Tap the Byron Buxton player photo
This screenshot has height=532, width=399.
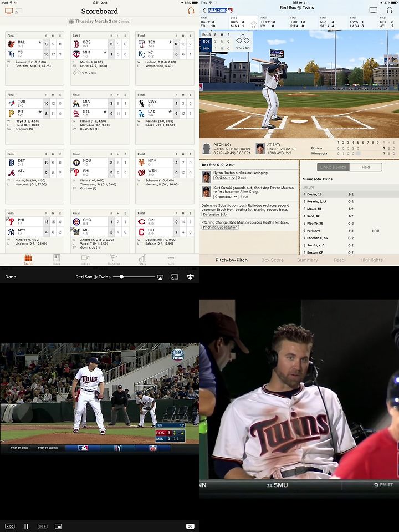click(x=207, y=176)
